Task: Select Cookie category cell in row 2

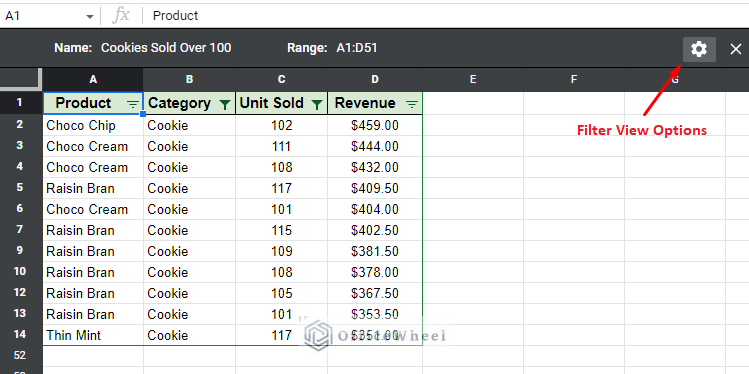Action: point(189,126)
